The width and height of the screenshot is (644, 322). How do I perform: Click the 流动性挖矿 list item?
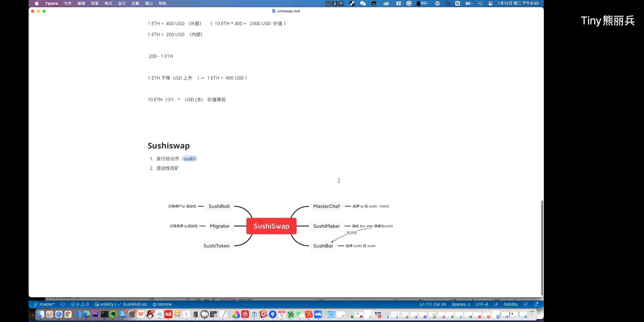point(168,168)
